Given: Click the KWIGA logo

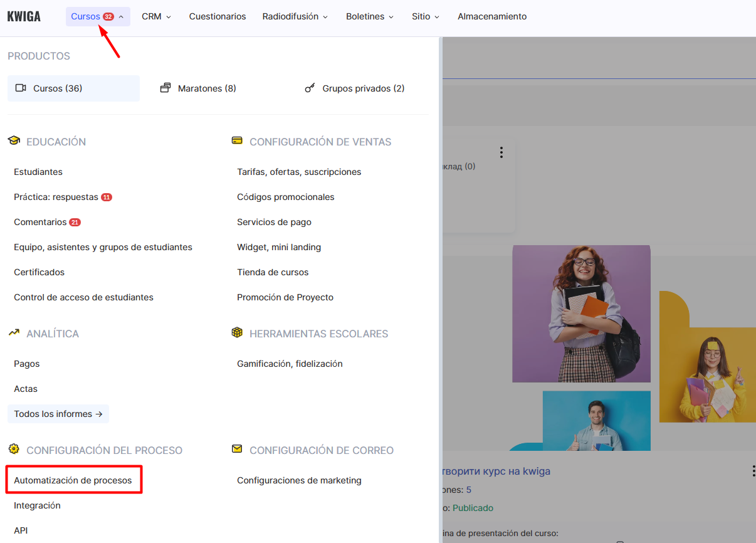Looking at the screenshot, I should click(x=24, y=17).
